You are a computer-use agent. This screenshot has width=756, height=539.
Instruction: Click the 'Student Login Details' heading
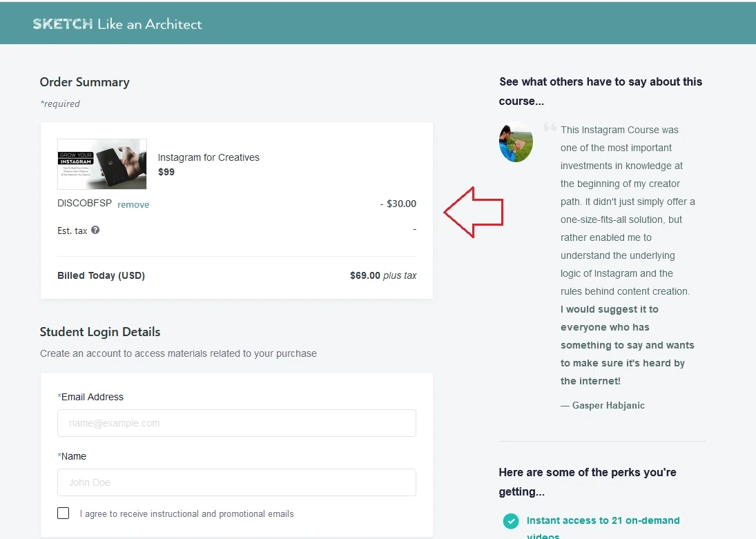tap(100, 332)
